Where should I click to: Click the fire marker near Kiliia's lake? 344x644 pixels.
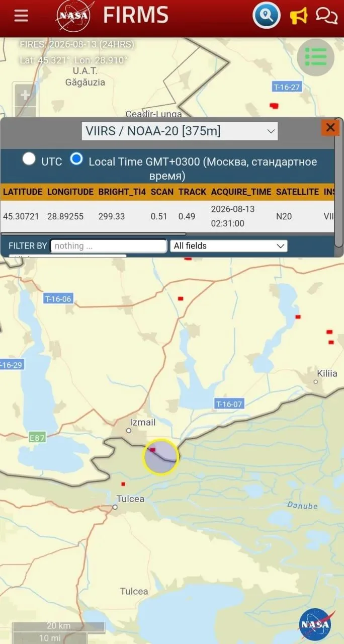(298, 317)
